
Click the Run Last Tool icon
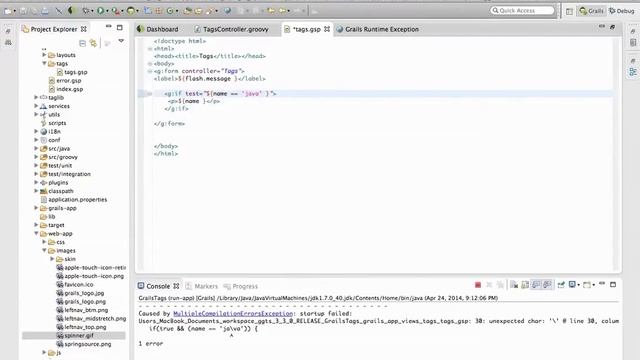(x=116, y=11)
